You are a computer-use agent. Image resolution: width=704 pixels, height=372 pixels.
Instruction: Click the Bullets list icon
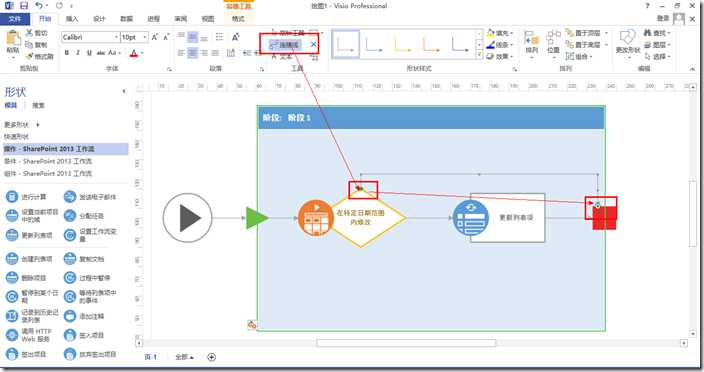[219, 37]
